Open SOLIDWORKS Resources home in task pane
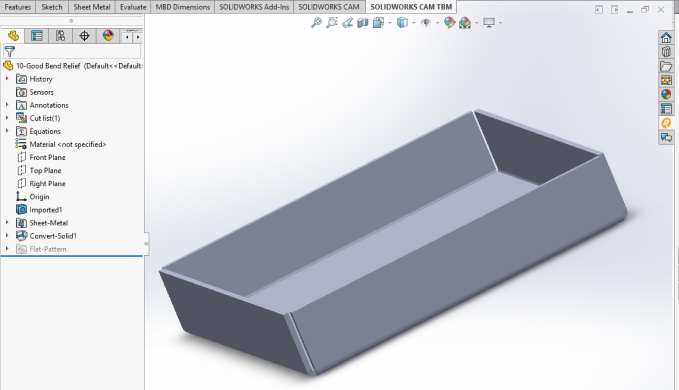 coord(666,38)
